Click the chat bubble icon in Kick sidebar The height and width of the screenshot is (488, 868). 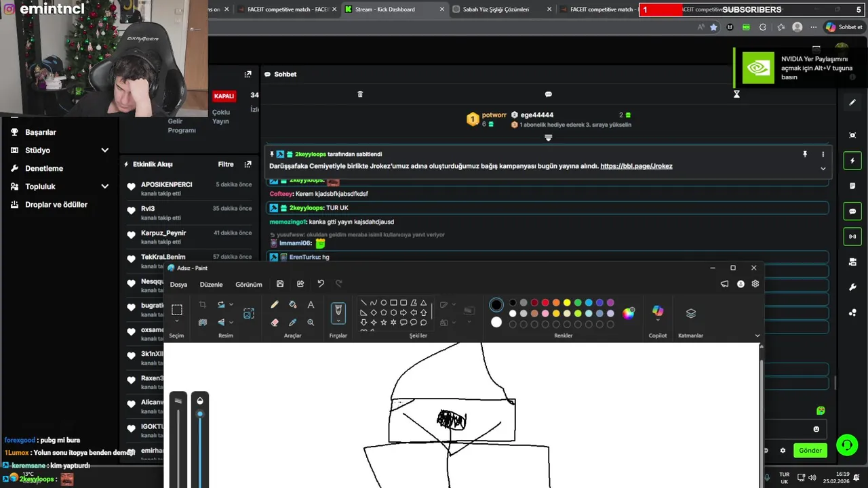pos(852,211)
